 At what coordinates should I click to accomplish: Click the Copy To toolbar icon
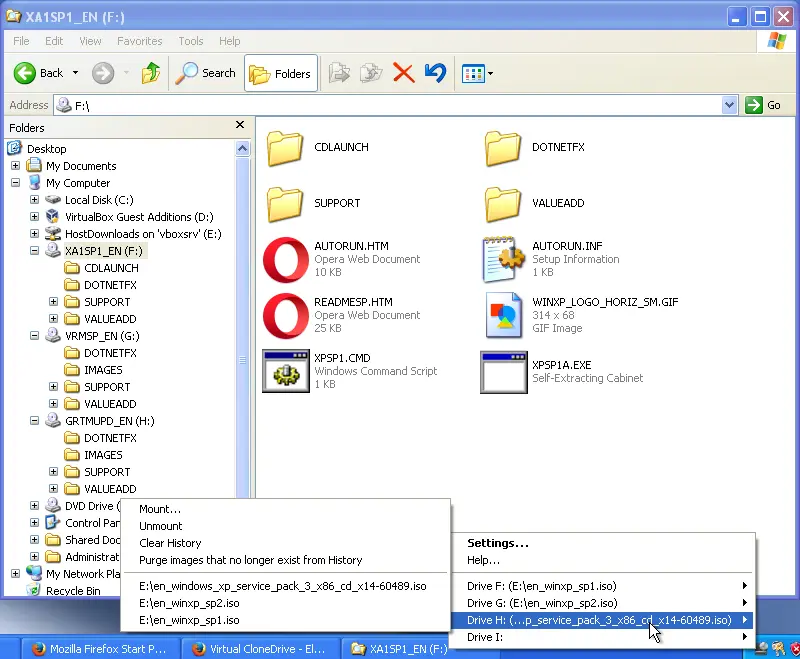click(371, 73)
